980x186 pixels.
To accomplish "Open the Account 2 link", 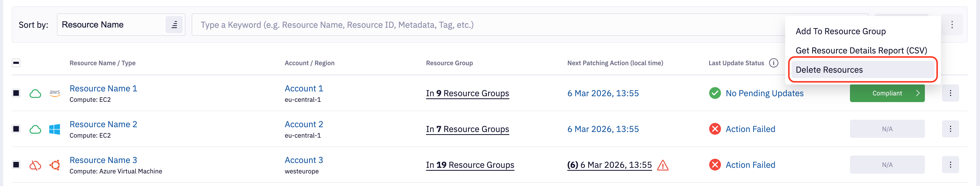I will [303, 125].
